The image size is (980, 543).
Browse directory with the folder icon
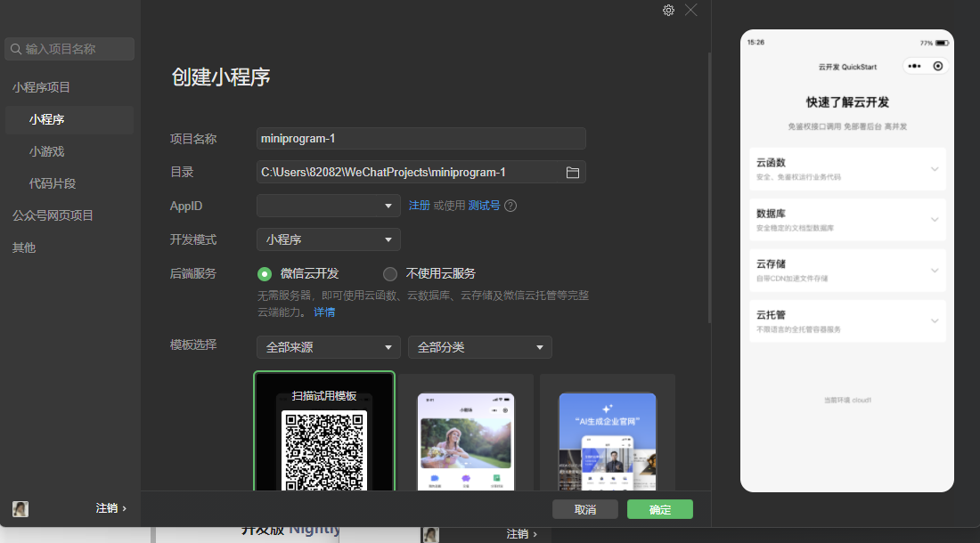click(573, 173)
